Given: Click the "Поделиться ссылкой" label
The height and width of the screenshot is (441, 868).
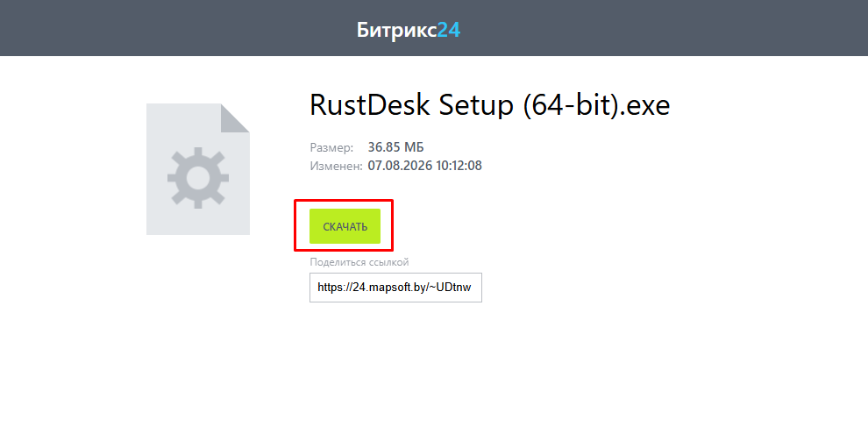Looking at the screenshot, I should [359, 262].
